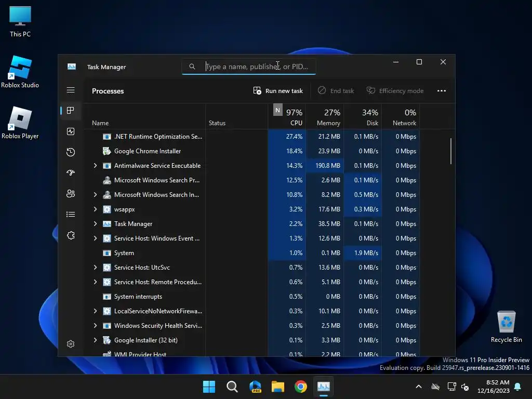This screenshot has height=399, width=532.
Task: Click the End task button
Action: click(x=336, y=90)
